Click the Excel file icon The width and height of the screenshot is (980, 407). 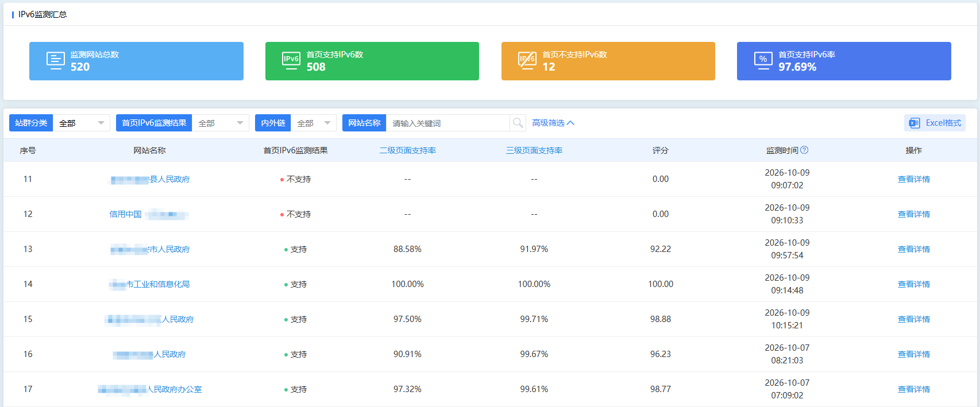click(915, 123)
